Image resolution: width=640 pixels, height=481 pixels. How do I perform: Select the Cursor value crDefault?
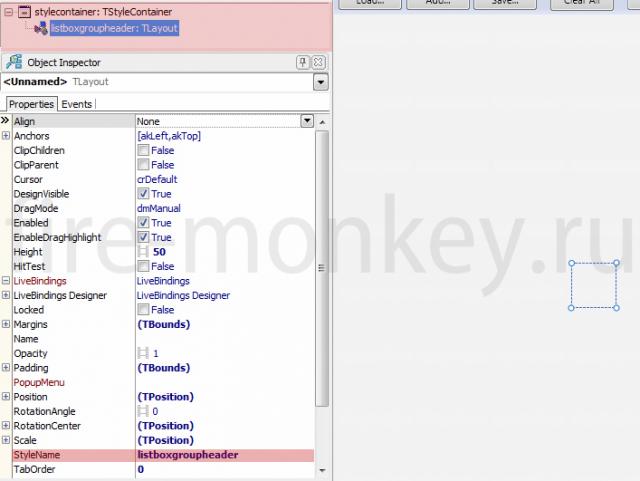coord(157,179)
